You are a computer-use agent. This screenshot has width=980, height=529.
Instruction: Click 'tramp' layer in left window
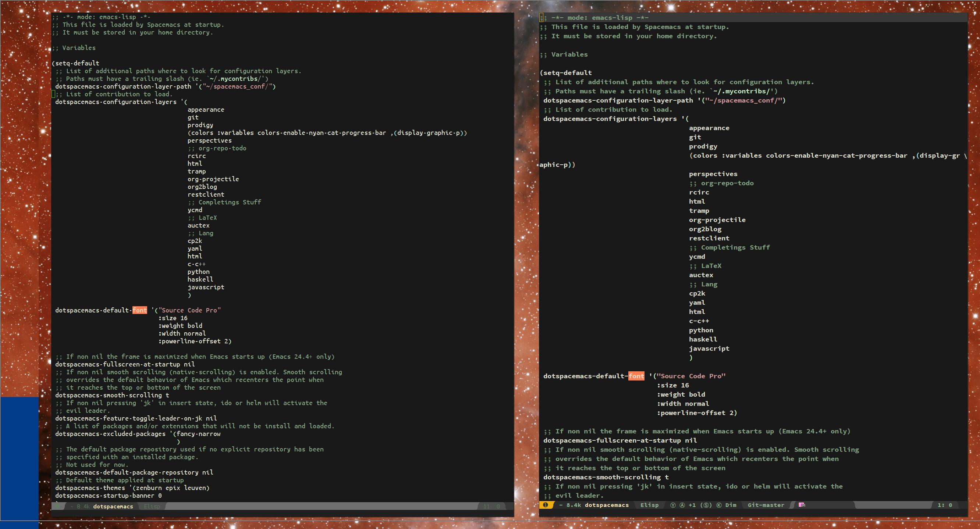197,172
